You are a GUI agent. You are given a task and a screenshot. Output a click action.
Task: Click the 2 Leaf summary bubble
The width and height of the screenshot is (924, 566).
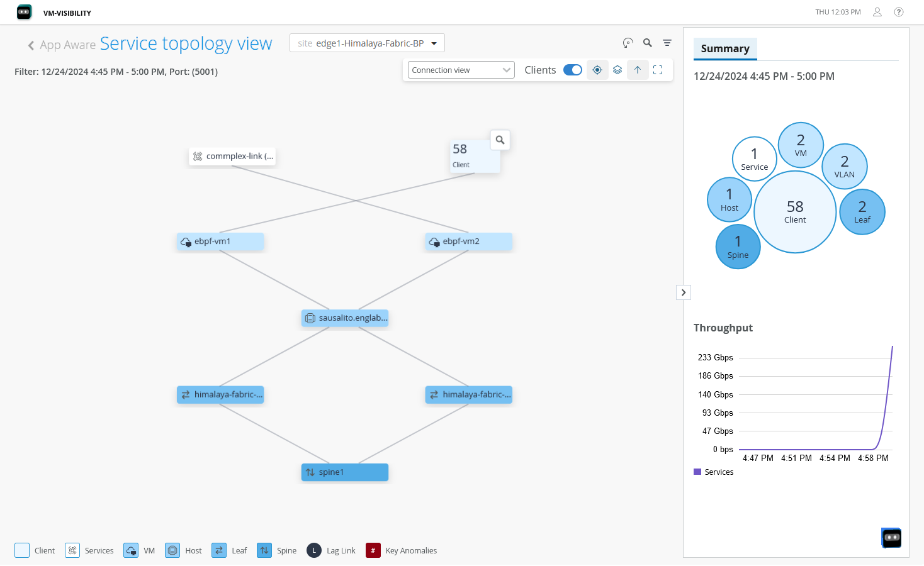pos(862,212)
